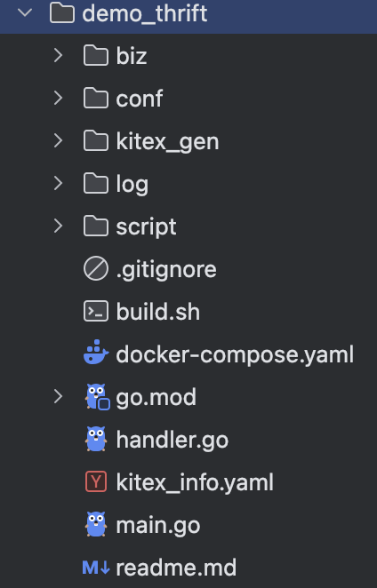Click the Markdown icon beside readme.md
377x588 pixels.
point(96,568)
